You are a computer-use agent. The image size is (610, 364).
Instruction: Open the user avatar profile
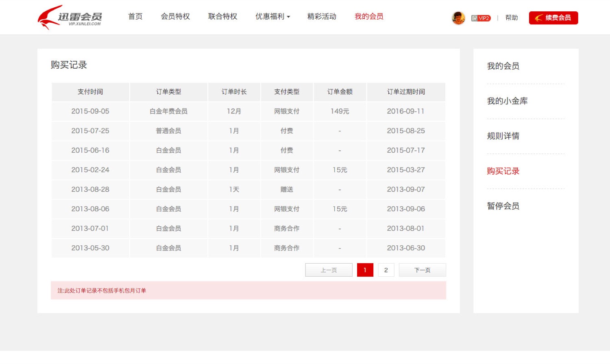pos(458,18)
